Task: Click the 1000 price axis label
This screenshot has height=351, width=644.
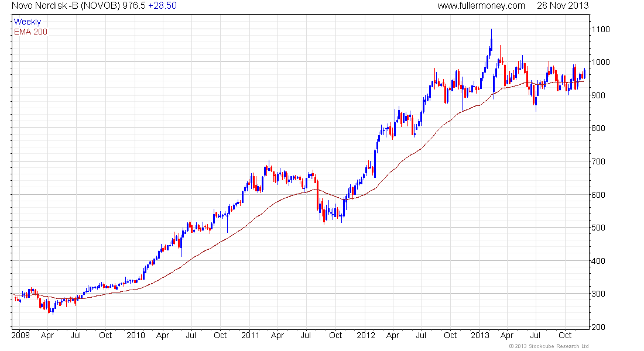Action: [601, 63]
